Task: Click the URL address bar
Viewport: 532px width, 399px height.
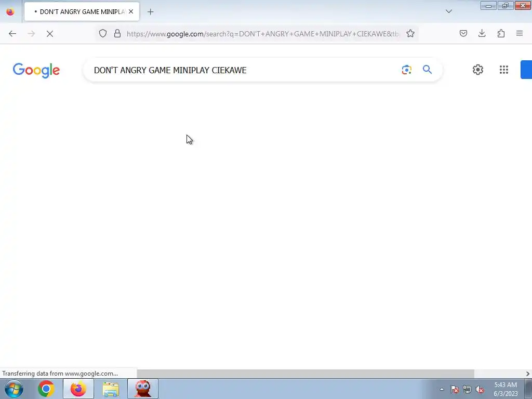Action: point(263,34)
